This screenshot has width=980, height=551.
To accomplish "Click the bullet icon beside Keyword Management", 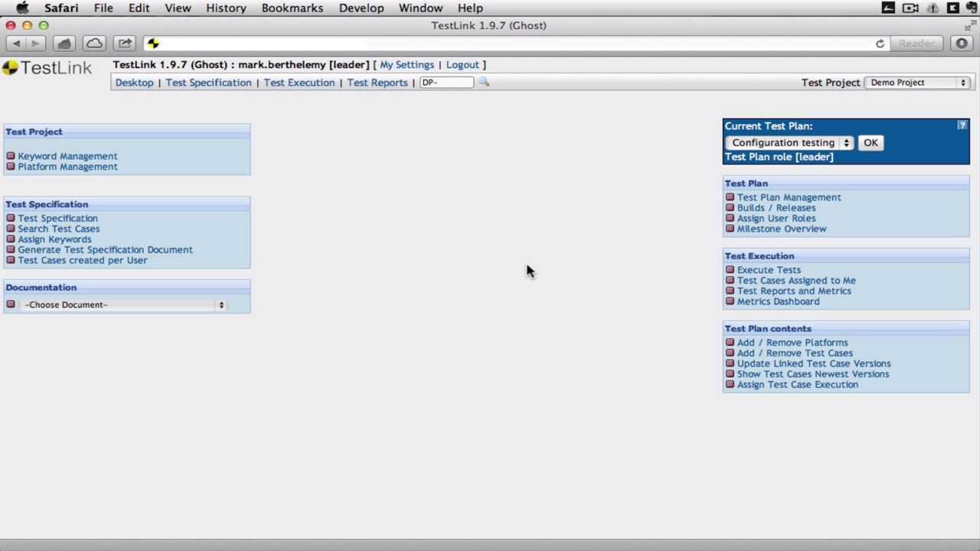I will [11, 156].
